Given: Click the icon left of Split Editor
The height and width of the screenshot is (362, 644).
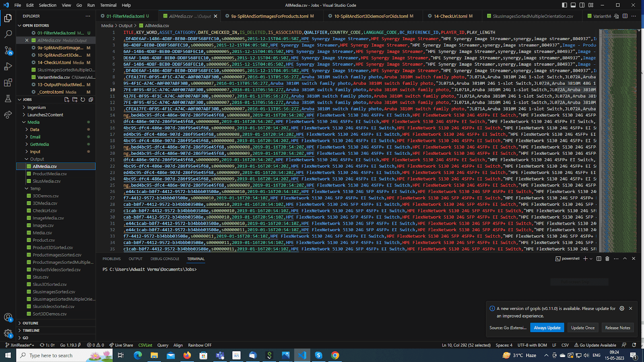Looking at the screenshot, I should click(x=616, y=16).
